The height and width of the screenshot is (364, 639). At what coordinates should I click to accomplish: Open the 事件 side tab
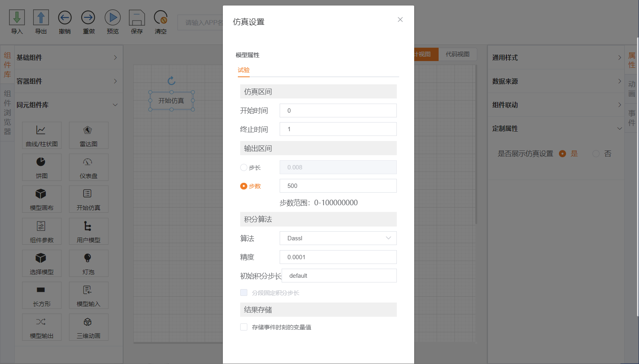pyautogui.click(x=632, y=118)
